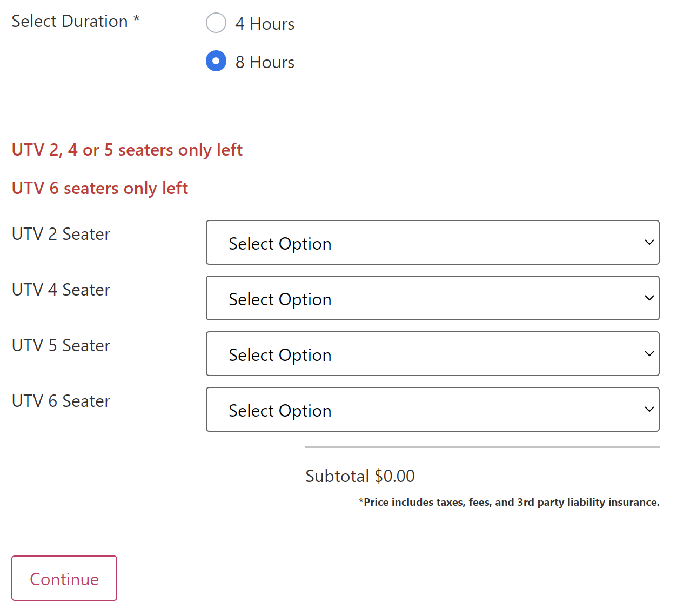Image resolution: width=697 pixels, height=616 pixels.
Task: Click the chevron on UTV 4 Seater dropdown
Action: (649, 298)
